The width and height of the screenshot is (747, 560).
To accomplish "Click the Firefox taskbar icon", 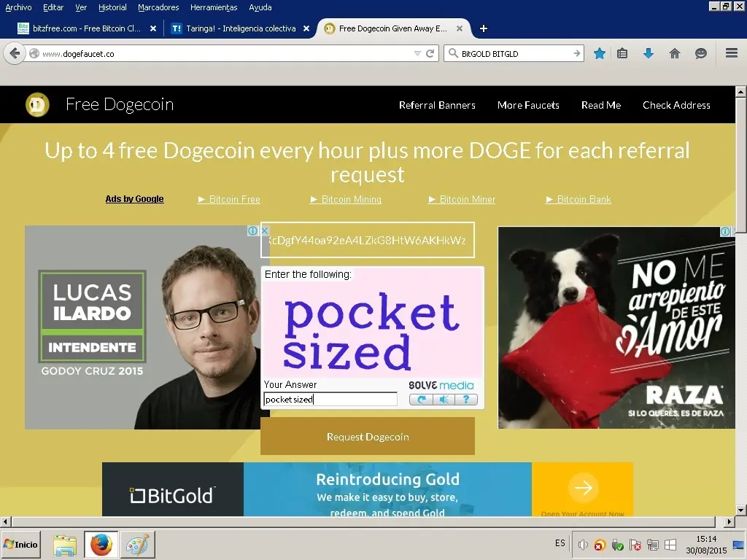I will tap(101, 545).
